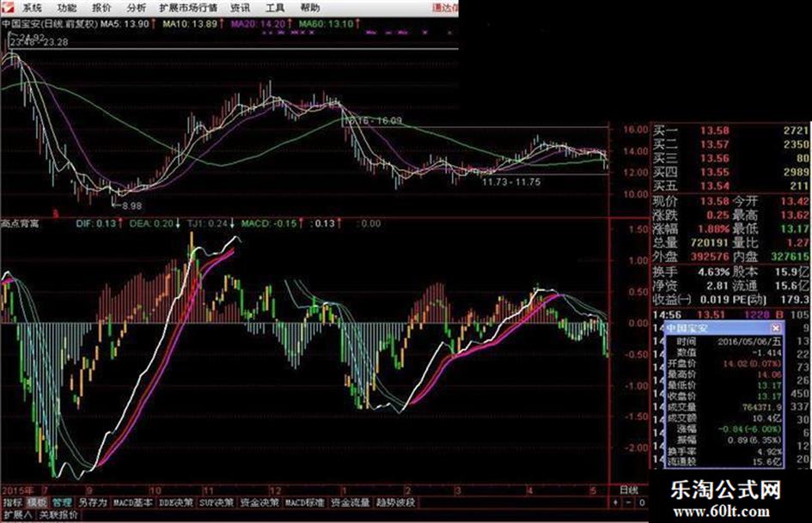The width and height of the screenshot is (812, 523).
Task: Click the 高点背离 indicator name
Action: pyautogui.click(x=20, y=223)
